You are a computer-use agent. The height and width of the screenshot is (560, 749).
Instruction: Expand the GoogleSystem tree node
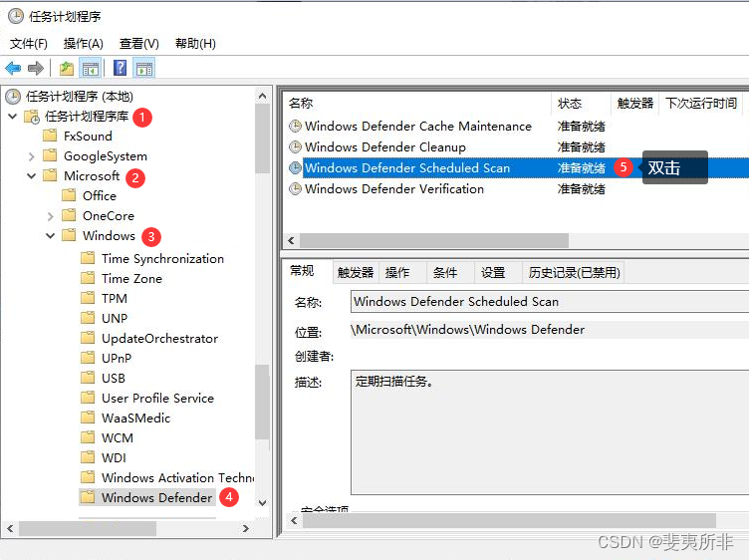[x=32, y=156]
